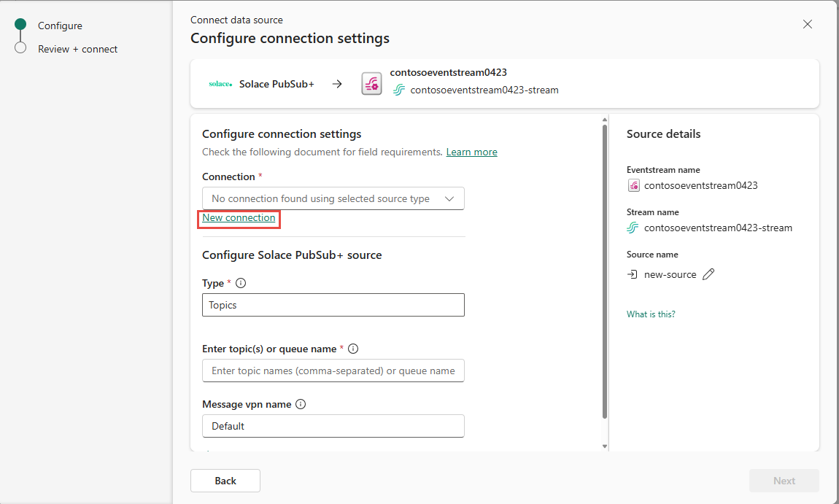Screen dimensions: 839x504
Task: Click the Back button
Action: point(225,481)
